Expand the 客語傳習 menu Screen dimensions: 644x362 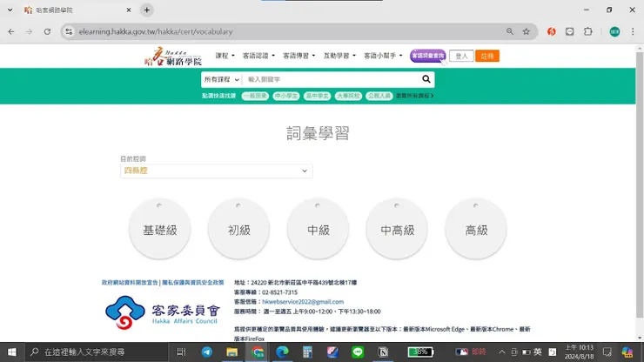click(x=299, y=56)
